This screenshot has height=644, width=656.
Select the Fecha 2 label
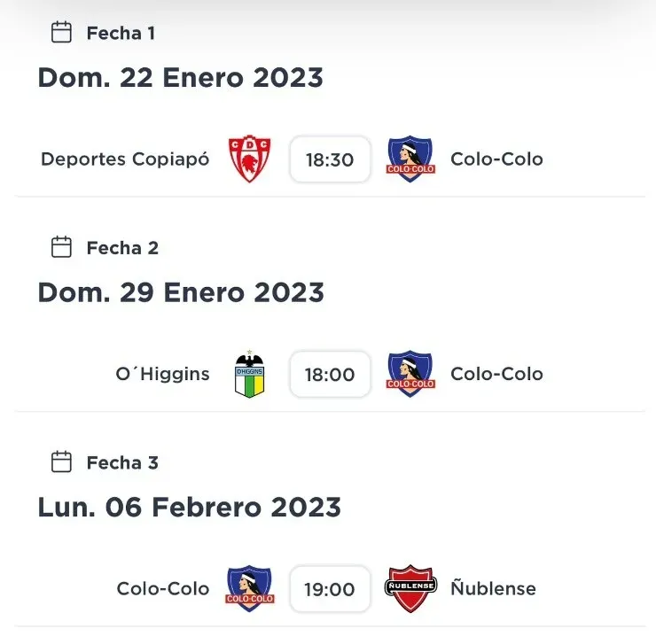(x=122, y=248)
